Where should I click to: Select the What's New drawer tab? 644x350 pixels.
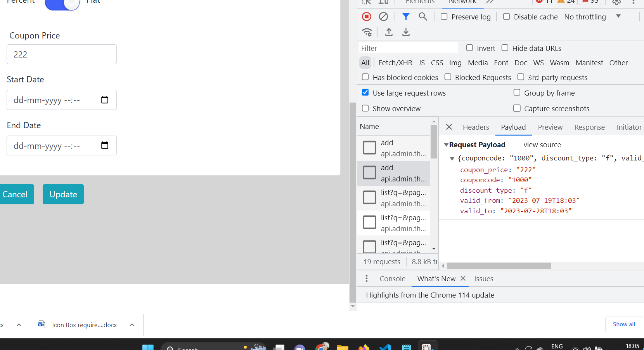436,279
